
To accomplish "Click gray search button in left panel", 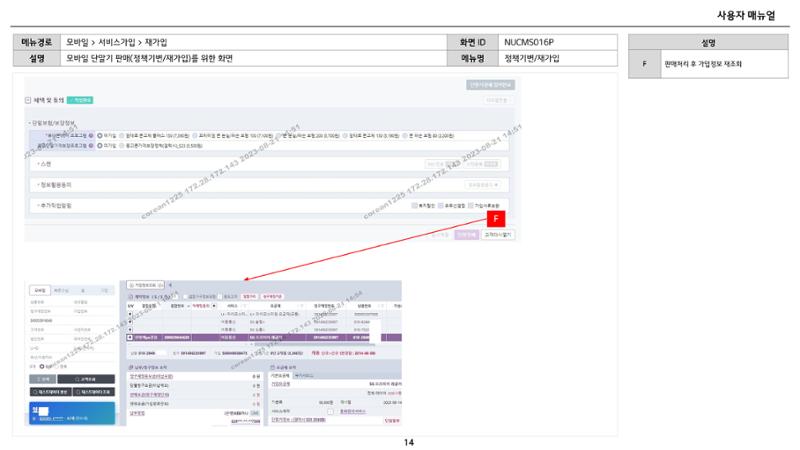I will click(x=42, y=379).
